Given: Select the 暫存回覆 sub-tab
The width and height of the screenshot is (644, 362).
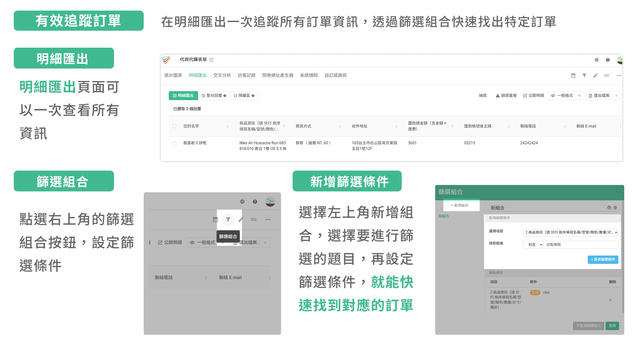Looking at the screenshot, I should click(x=214, y=96).
